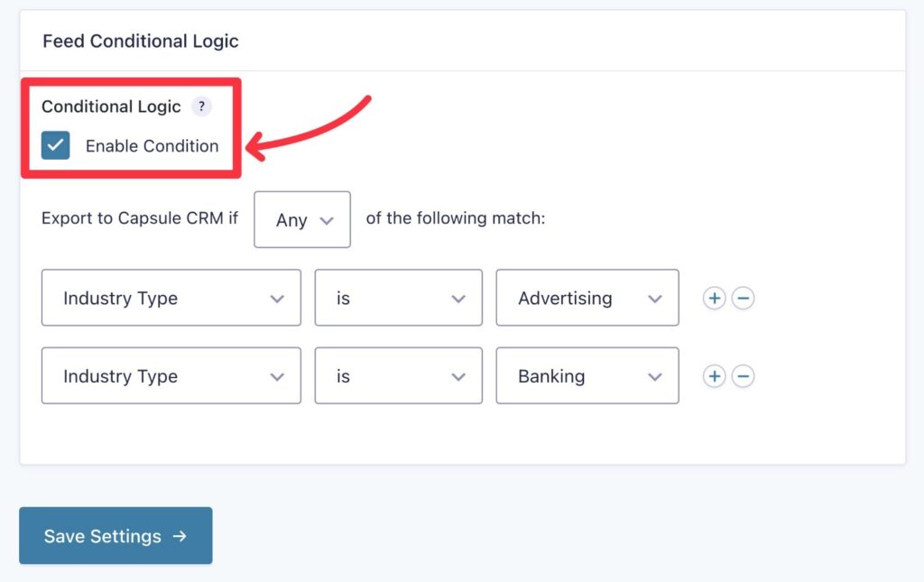The width and height of the screenshot is (924, 582).
Task: Remove the Advertising condition via its minus icon
Action: coord(743,298)
